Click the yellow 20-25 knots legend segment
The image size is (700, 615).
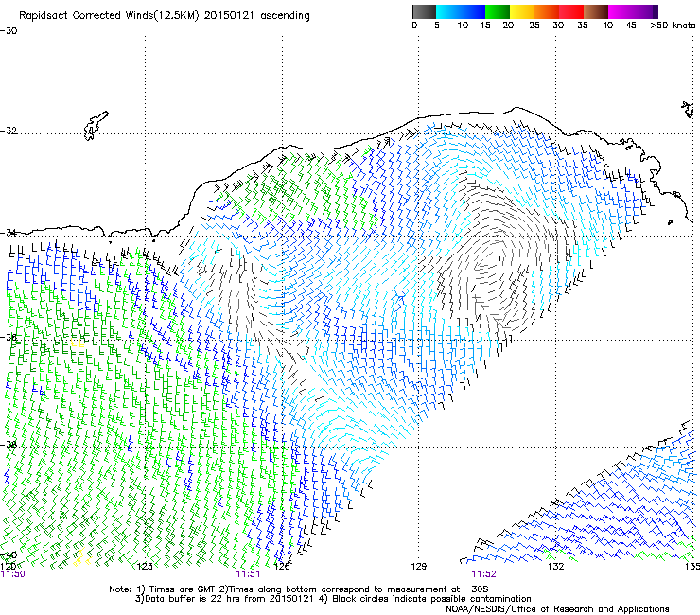[522, 11]
